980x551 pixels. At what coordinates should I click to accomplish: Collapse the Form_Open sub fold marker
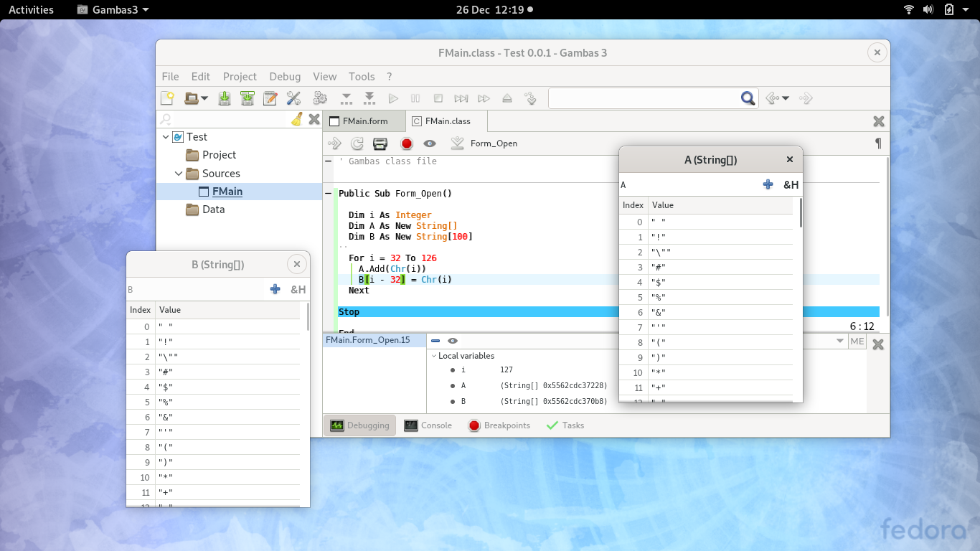[328, 194]
